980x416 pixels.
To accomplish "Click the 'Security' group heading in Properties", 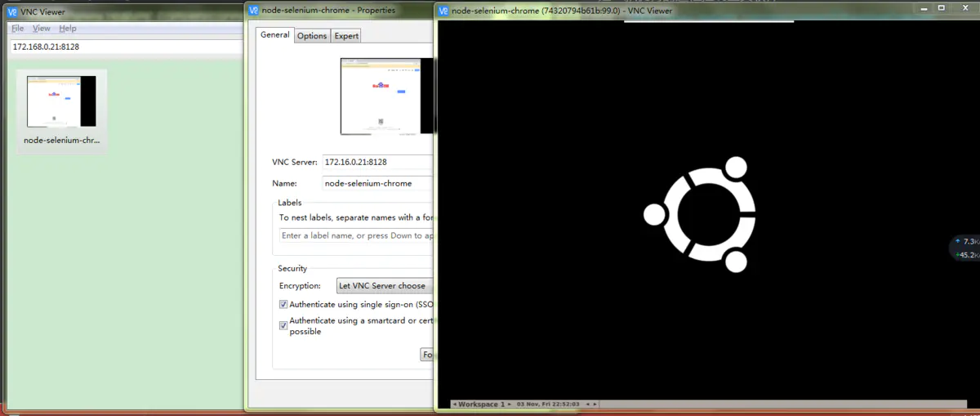I will point(292,268).
